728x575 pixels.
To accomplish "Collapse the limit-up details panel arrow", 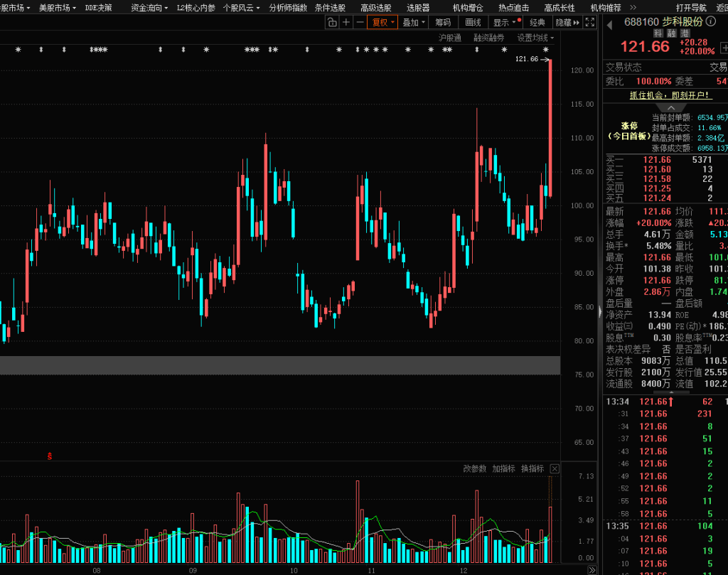I will 670,107.
